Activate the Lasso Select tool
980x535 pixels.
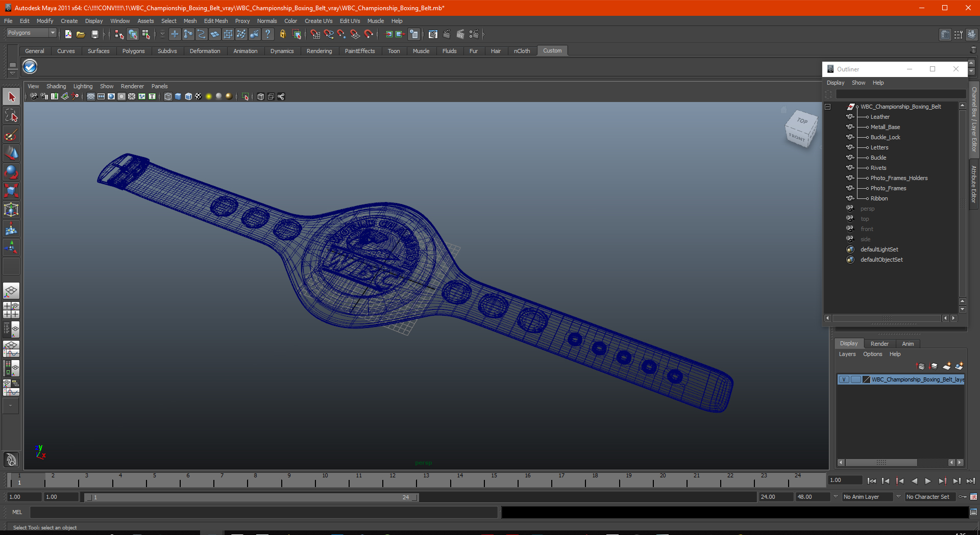click(11, 116)
